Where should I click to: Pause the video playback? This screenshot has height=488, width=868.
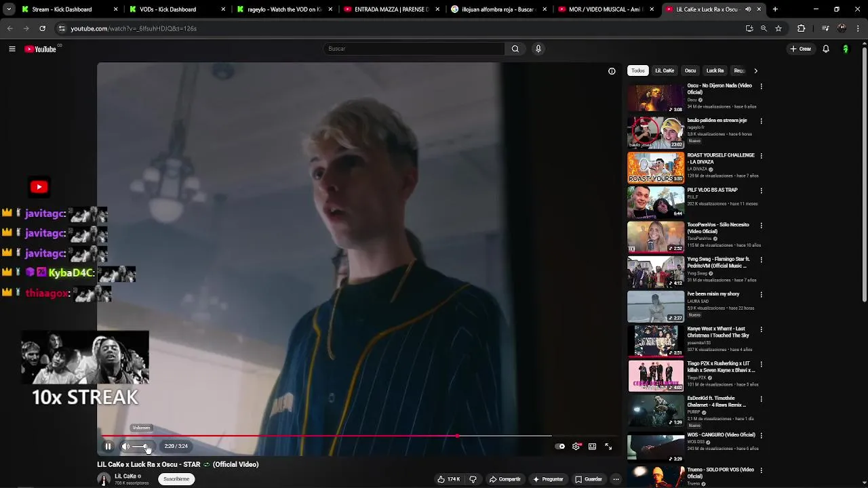click(x=108, y=446)
